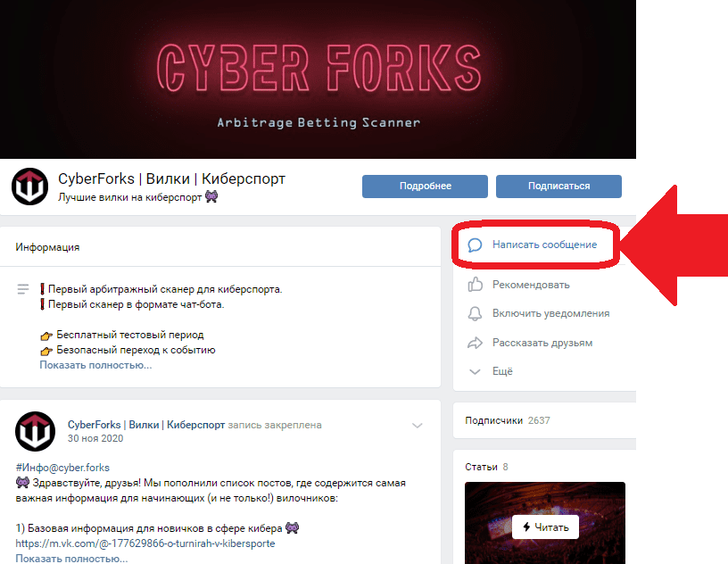
Task: Click the share arrow icon
Action: 476,343
